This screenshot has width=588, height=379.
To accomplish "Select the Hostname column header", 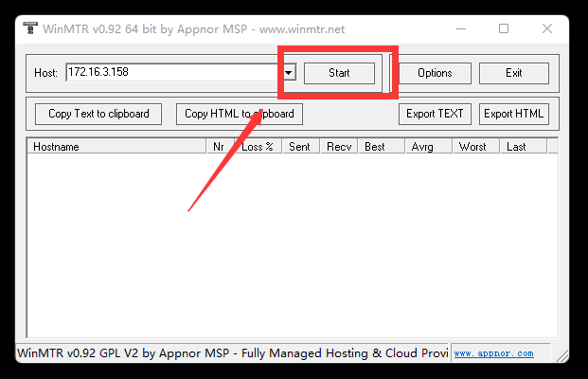I will [116, 146].
